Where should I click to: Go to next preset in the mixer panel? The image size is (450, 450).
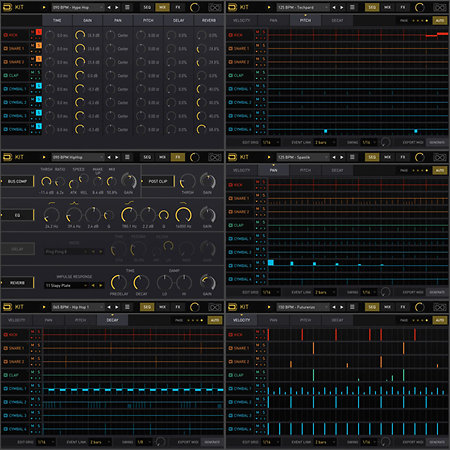pos(117,7)
